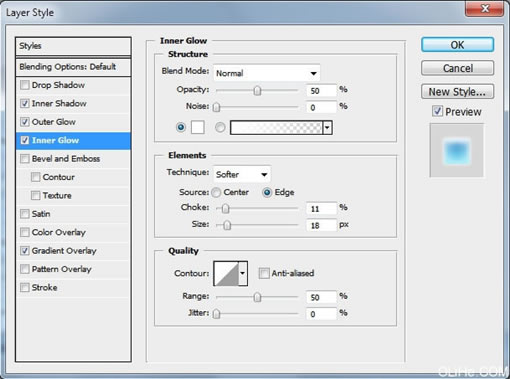510x379 pixels.
Task: Expand the Contour picker dropdown arrow
Action: (243, 274)
